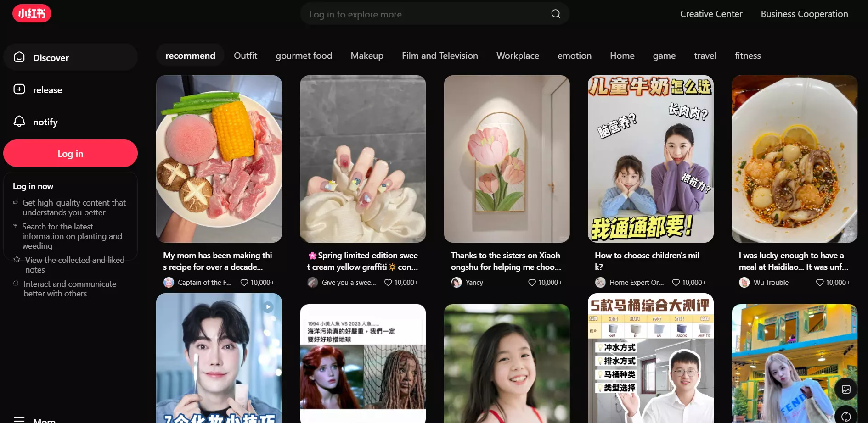
Task: Like the mom's recipe post heart
Action: pos(244,283)
